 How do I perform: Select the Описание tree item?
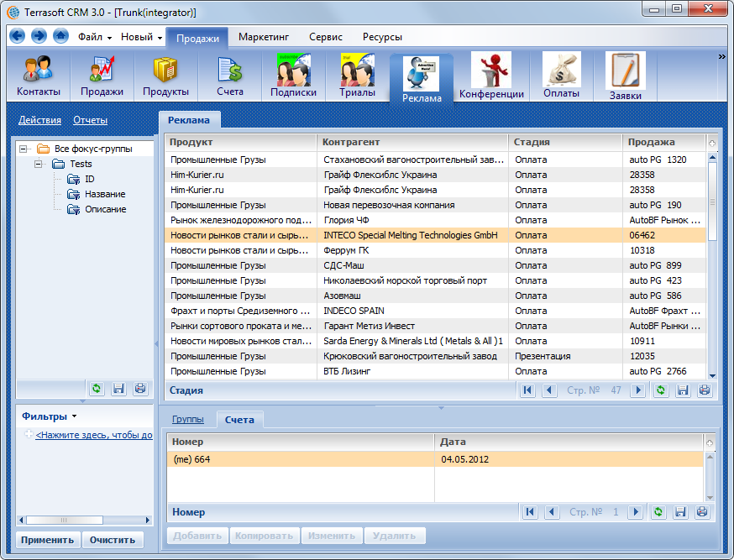click(x=105, y=209)
